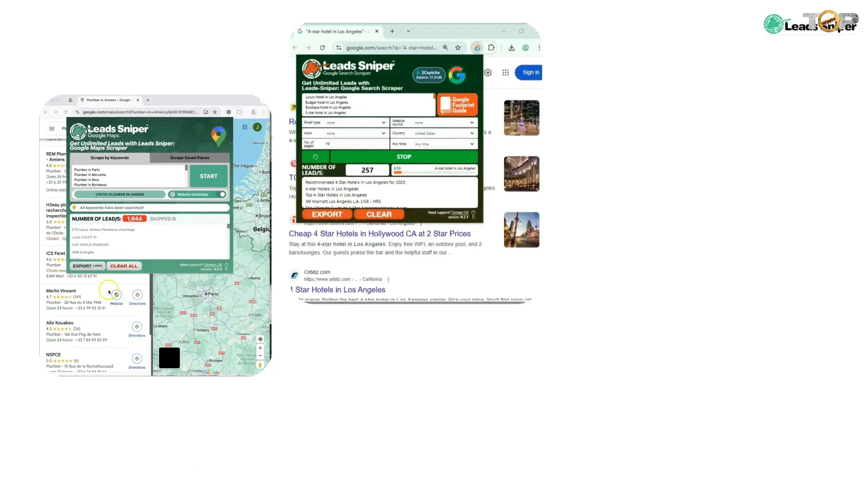Click Contact US link in Search Scraper

460,212
